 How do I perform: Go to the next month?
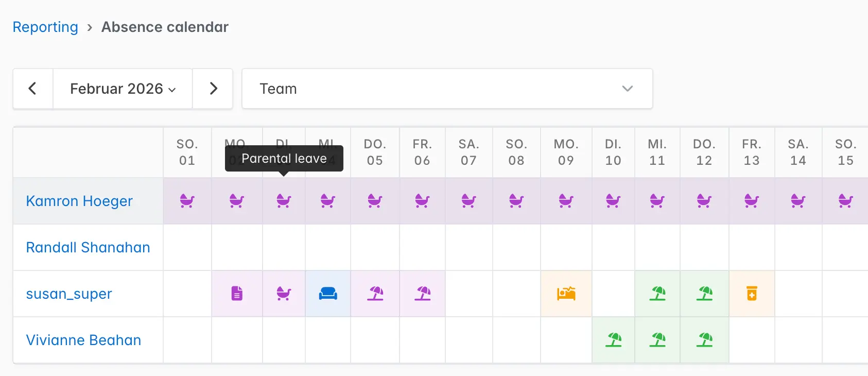coord(213,89)
